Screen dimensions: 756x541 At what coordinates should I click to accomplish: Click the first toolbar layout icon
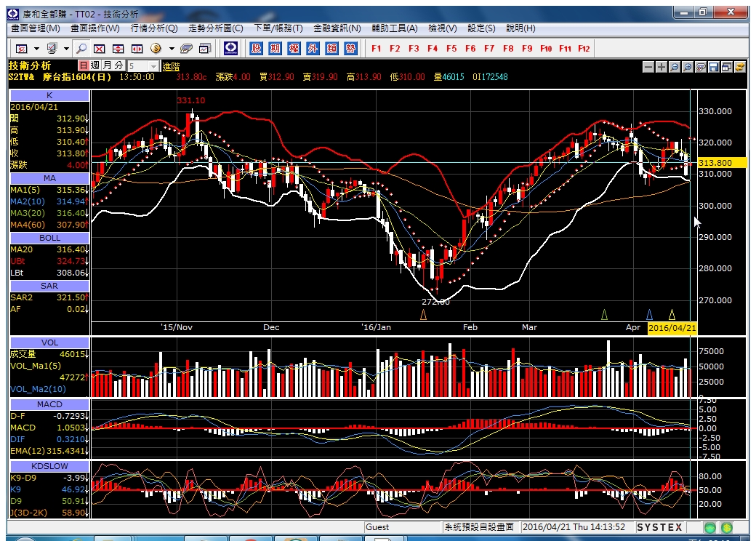click(22, 49)
